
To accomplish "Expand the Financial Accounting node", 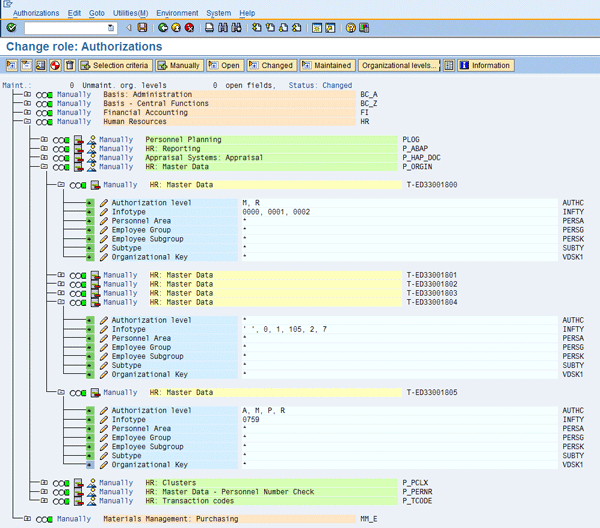I will coord(27,113).
